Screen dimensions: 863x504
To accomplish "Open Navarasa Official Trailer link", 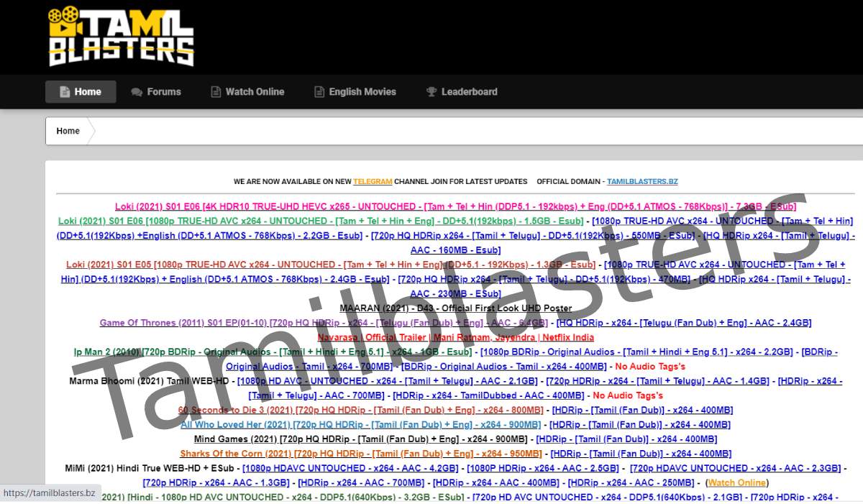I will point(456,337).
